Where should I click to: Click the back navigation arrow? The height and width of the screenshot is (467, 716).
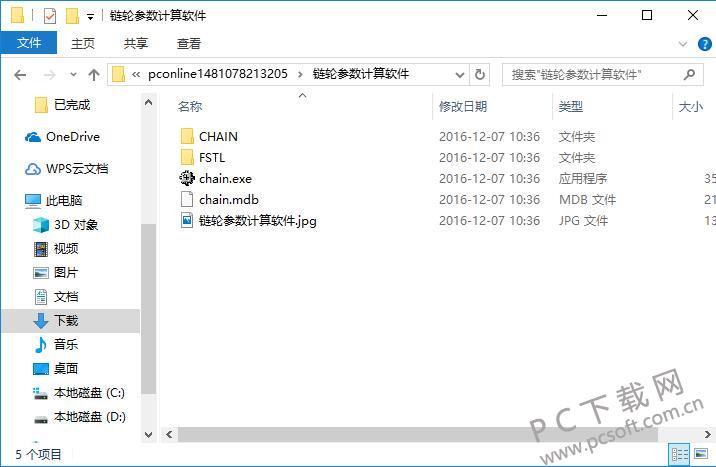pyautogui.click(x=20, y=74)
